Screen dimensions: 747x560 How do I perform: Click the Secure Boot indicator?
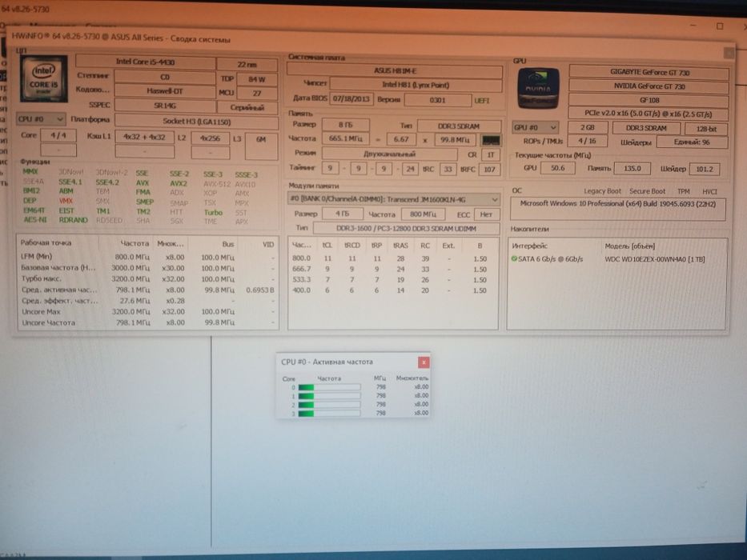tap(647, 191)
